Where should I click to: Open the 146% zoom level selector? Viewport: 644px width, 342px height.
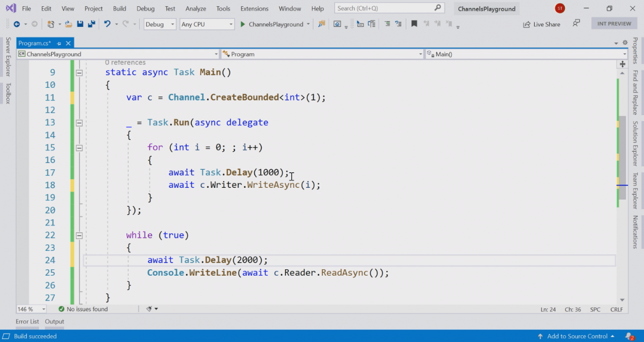point(31,308)
